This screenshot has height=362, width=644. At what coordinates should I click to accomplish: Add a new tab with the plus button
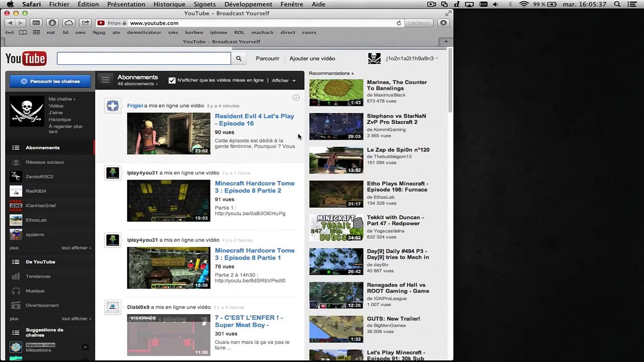tap(446, 42)
